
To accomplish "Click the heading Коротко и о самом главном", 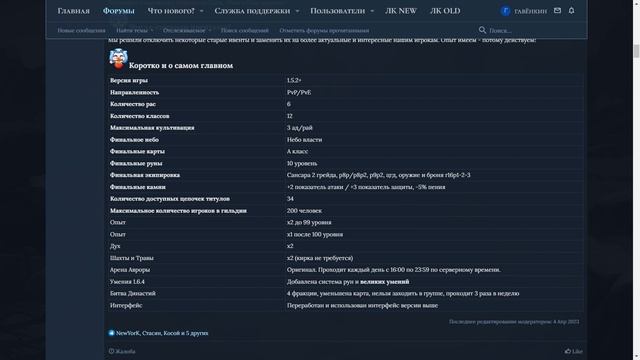I will [181, 65].
